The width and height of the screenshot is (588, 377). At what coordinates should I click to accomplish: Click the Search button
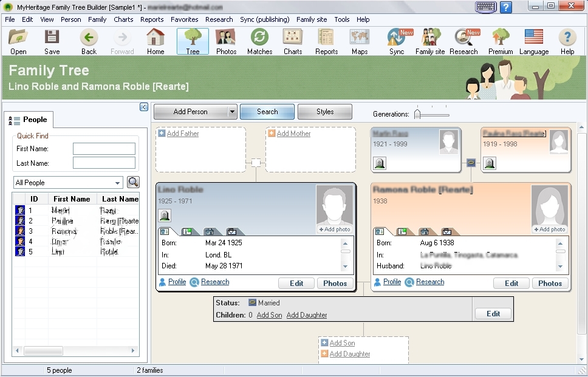(267, 112)
